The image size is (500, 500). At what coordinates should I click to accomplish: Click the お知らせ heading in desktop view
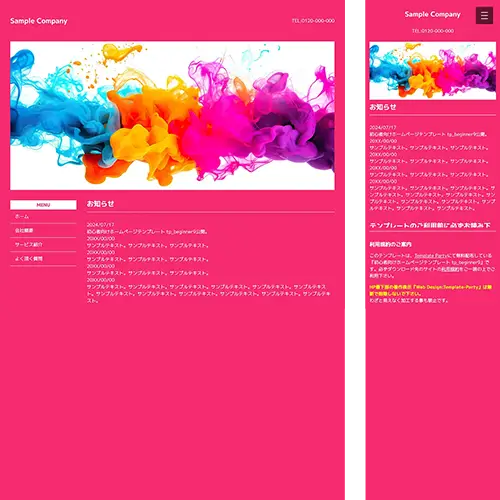tap(100, 204)
